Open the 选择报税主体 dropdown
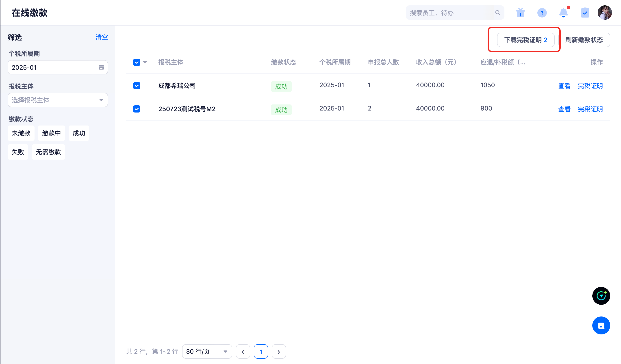 click(58, 100)
